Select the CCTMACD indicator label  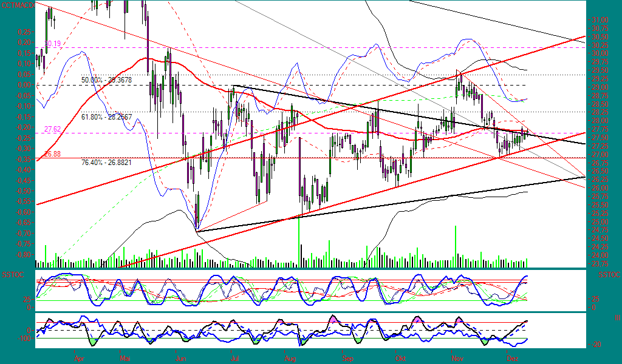point(16,4)
